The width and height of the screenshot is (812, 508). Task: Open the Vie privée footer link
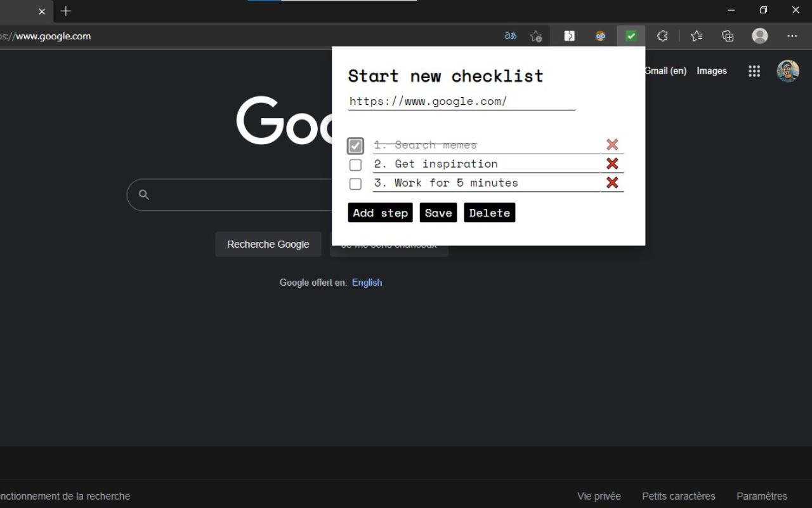click(x=599, y=497)
